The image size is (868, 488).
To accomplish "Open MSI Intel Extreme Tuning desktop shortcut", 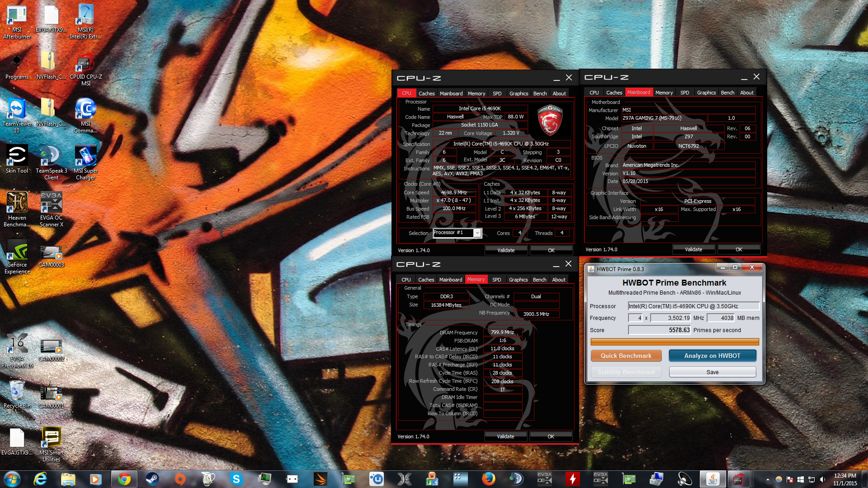I will pos(85,23).
